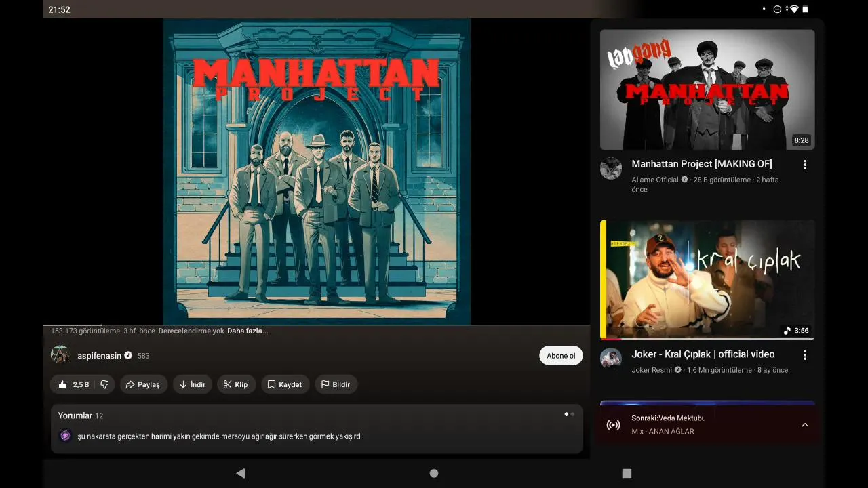Open the Sonraki: Veda Mektubu next item
Viewport: 868px width, 488px height.
(x=669, y=418)
